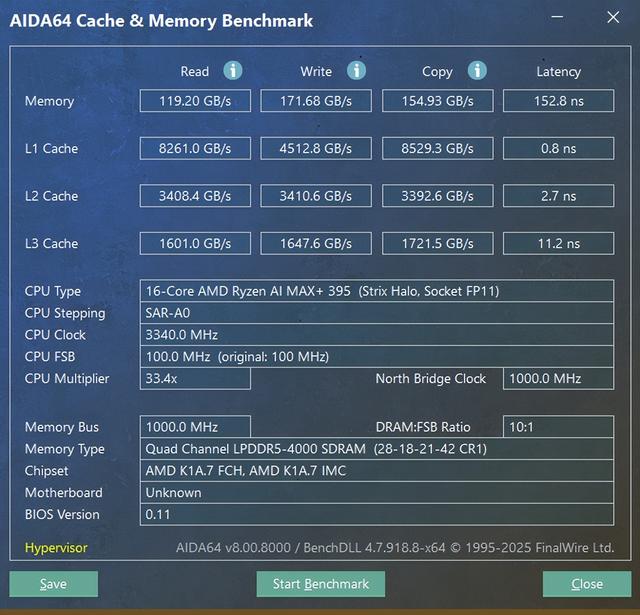Click the Memory Latency result box
The height and width of the screenshot is (615, 640).
click(558, 101)
